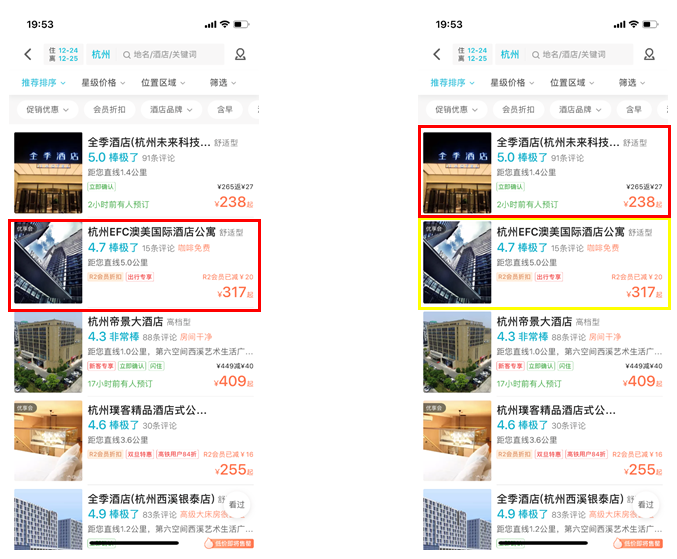Tap 91条评论 review count on right screen
The image size is (677, 559).
tap(567, 158)
